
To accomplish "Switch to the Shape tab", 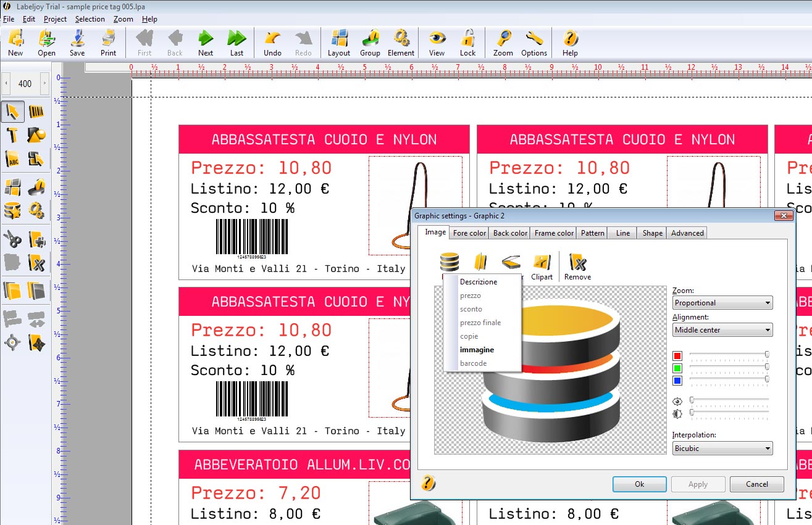I will (x=652, y=233).
